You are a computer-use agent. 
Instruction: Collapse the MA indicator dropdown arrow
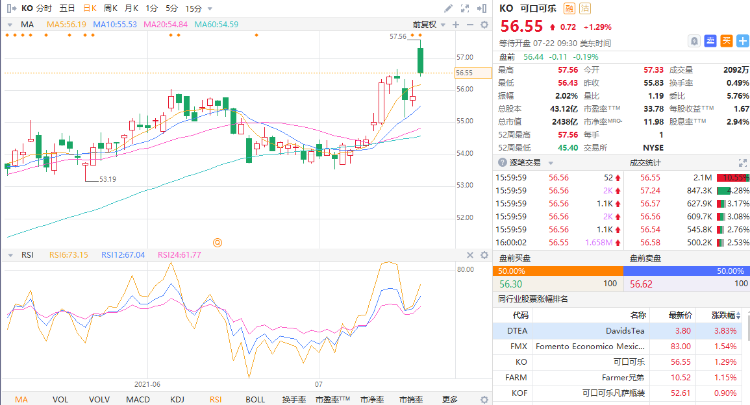pos(10,23)
